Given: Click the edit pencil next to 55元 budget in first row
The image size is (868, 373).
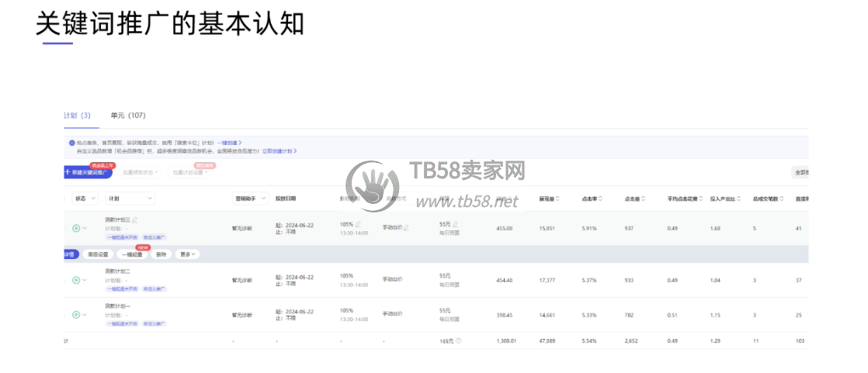Looking at the screenshot, I should (x=456, y=224).
